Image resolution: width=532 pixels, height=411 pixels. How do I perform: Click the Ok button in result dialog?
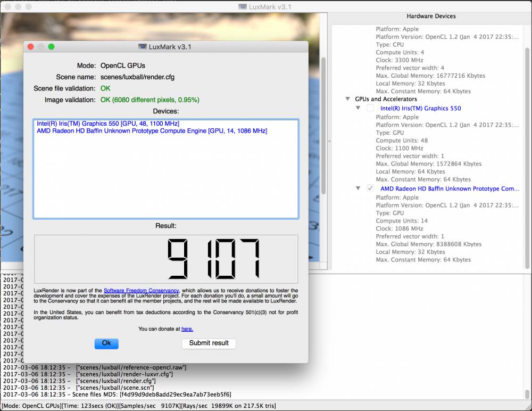[106, 343]
